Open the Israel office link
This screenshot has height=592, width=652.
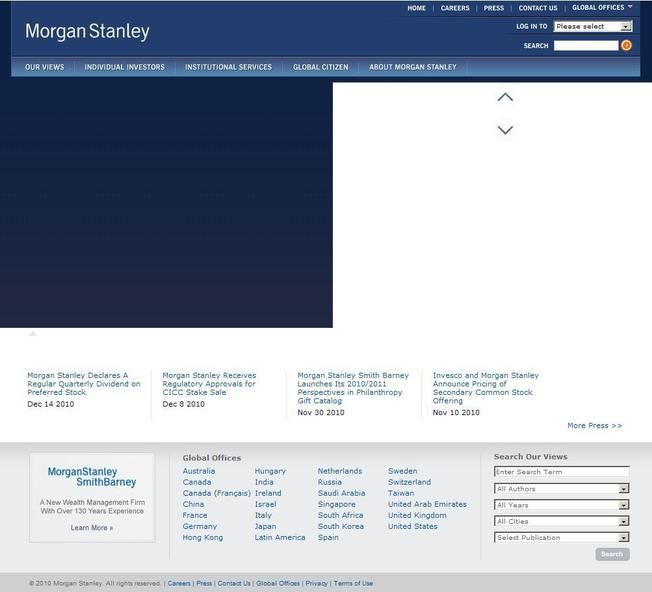coord(265,504)
